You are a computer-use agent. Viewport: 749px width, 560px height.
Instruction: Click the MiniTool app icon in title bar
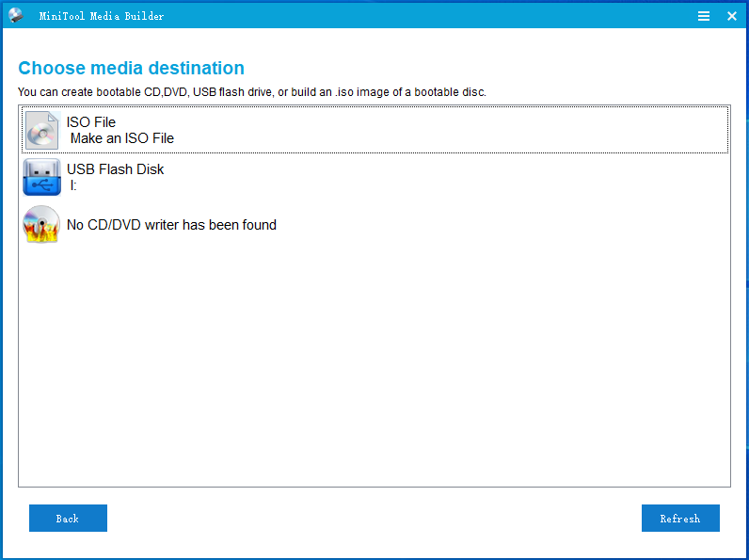(x=16, y=15)
